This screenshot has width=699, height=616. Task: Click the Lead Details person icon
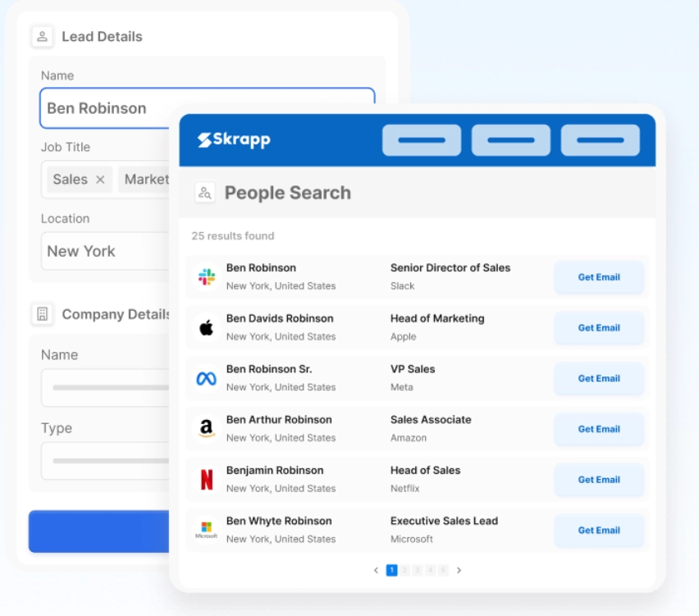point(43,37)
